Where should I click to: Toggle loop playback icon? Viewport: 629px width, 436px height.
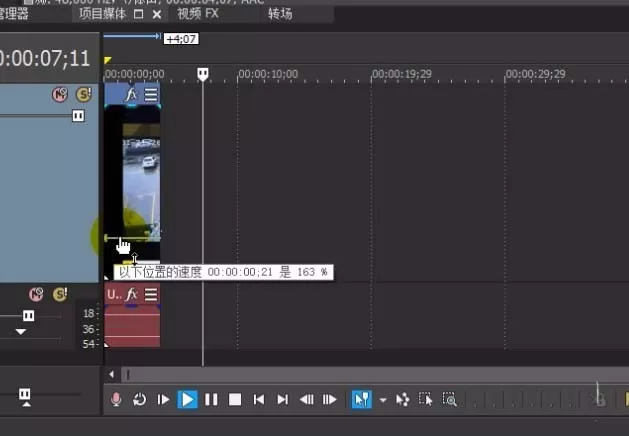(x=140, y=399)
